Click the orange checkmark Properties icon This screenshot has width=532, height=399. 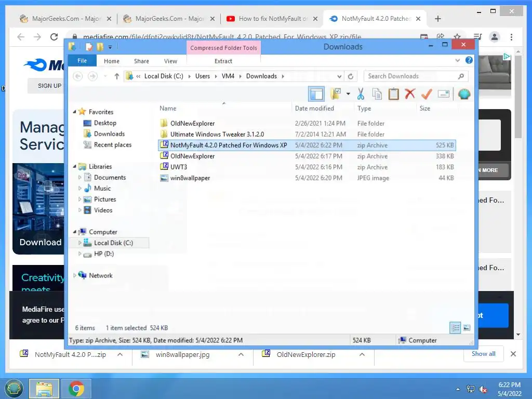427,94
